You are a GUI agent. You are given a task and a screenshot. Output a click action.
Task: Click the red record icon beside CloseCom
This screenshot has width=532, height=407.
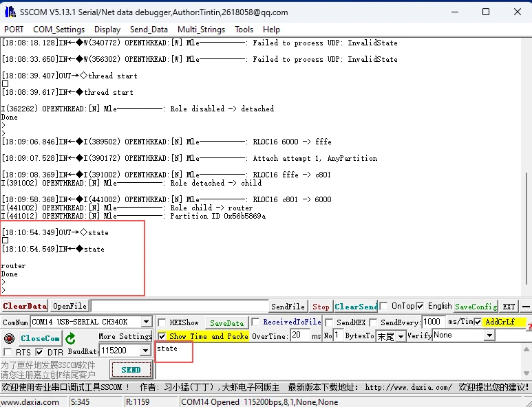click(9, 338)
